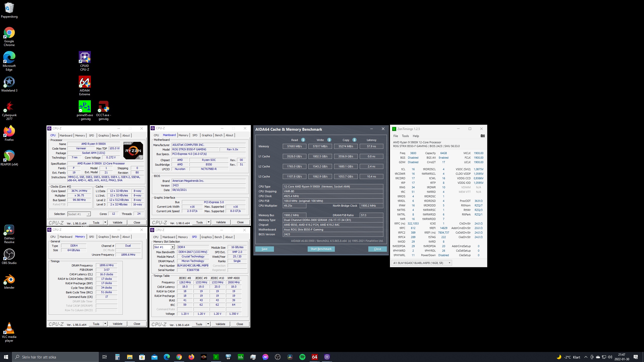Click Start Benchmark in AIDA64
Image resolution: width=644 pixels, height=362 pixels.
pyautogui.click(x=321, y=249)
